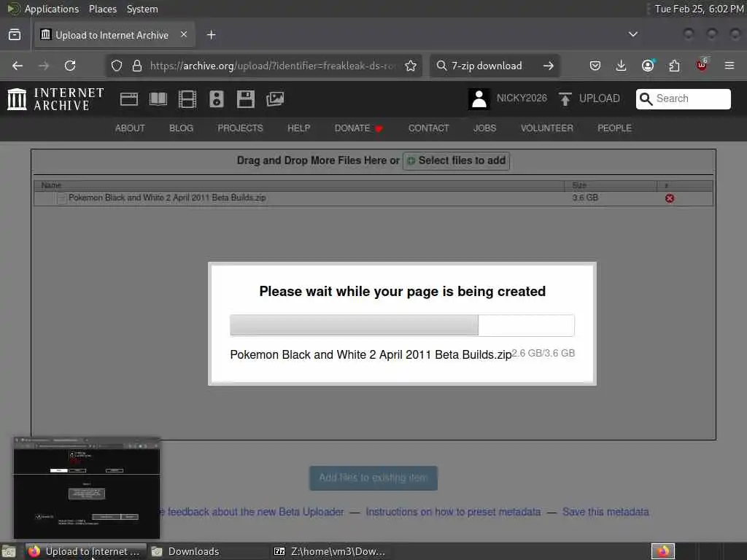Screen dimensions: 747x560
Task: Bookmark this page with the star icon
Action: [411, 66]
